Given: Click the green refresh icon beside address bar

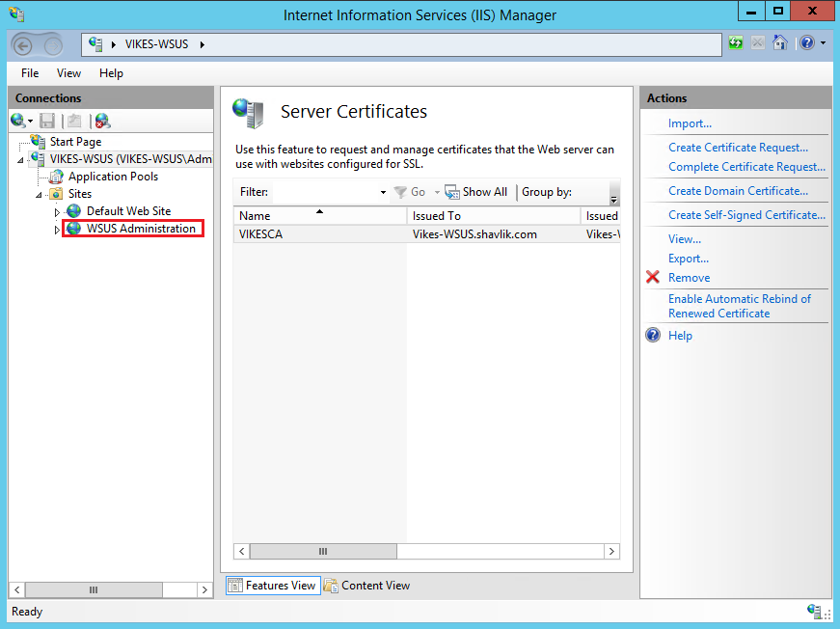Looking at the screenshot, I should 735,42.
